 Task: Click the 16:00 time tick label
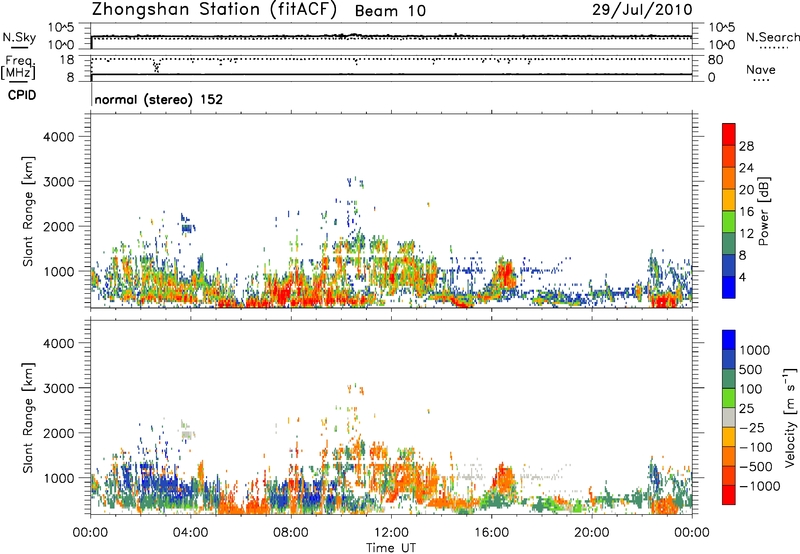[491, 533]
